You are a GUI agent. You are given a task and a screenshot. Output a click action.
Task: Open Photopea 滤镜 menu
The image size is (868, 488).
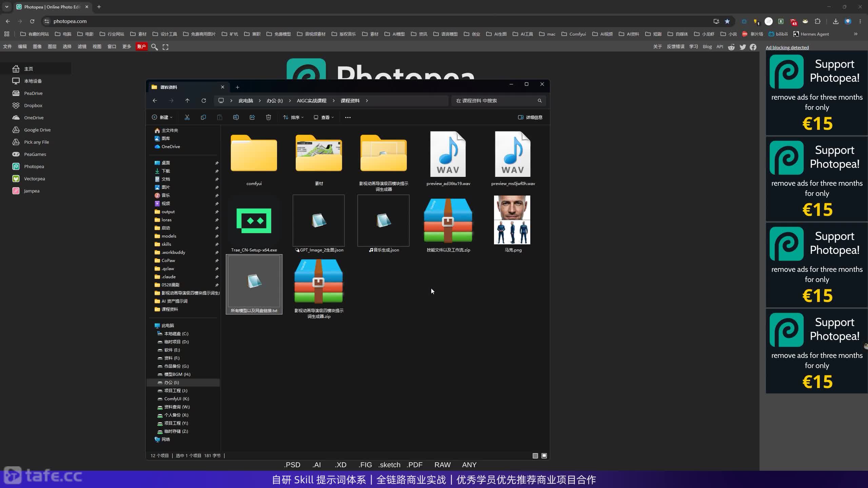click(82, 47)
